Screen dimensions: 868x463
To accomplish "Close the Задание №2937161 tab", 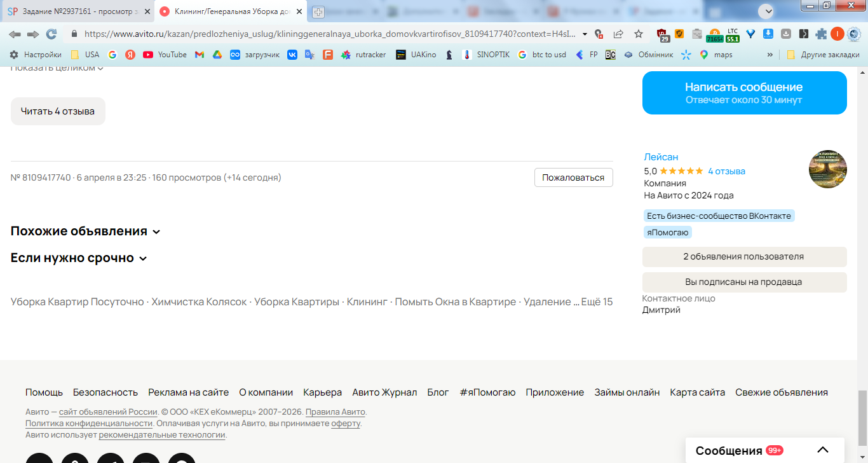I will [147, 11].
